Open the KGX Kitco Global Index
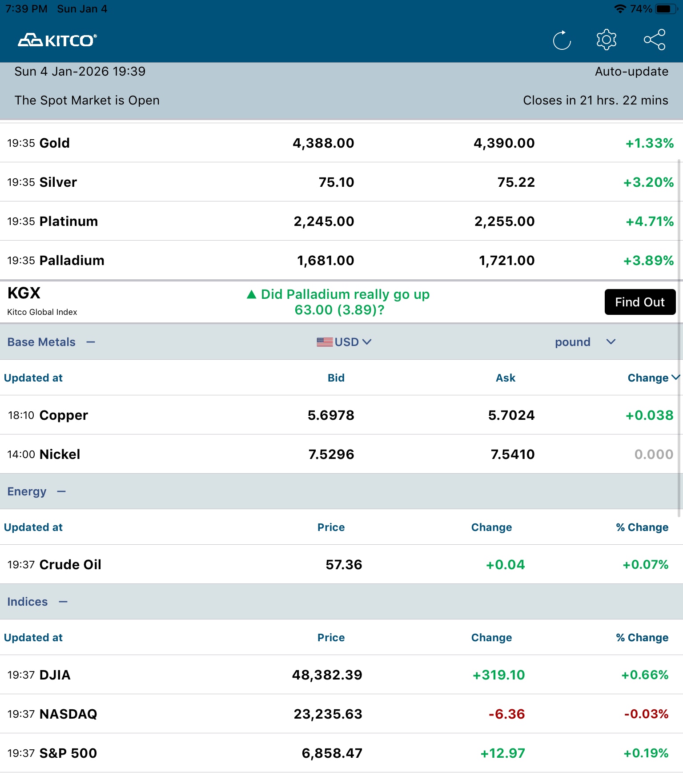683x784 pixels. tap(42, 301)
